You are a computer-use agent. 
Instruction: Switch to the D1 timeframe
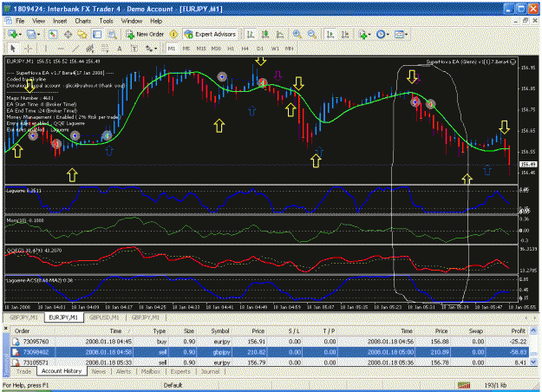tap(260, 49)
